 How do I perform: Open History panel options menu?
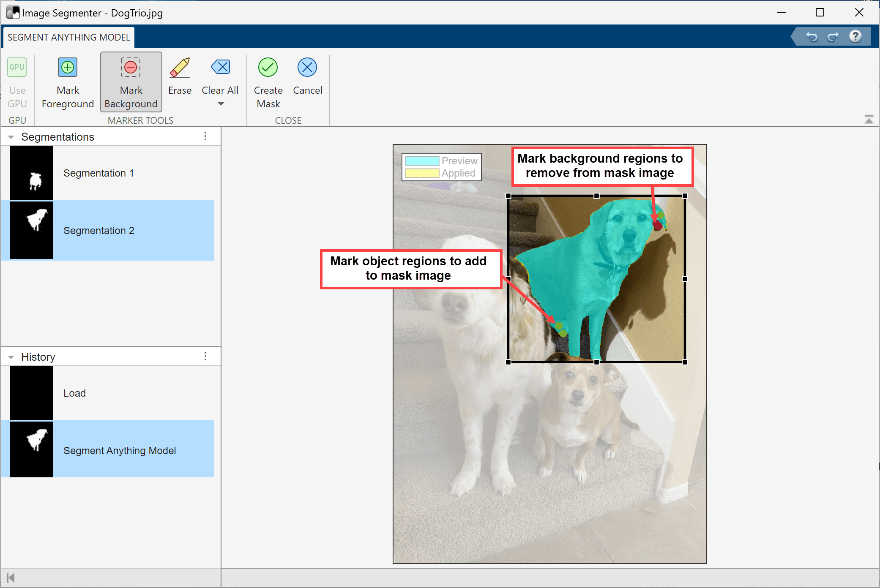tap(205, 357)
